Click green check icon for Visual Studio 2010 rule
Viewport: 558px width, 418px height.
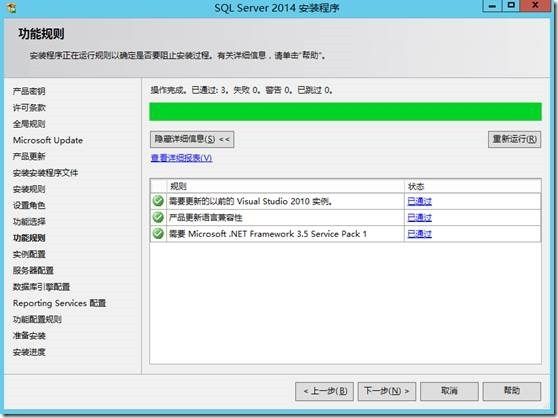coord(158,201)
